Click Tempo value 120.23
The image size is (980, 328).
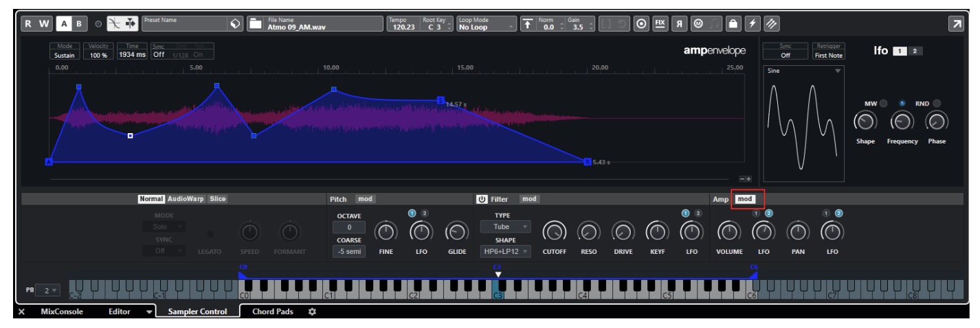coord(402,27)
